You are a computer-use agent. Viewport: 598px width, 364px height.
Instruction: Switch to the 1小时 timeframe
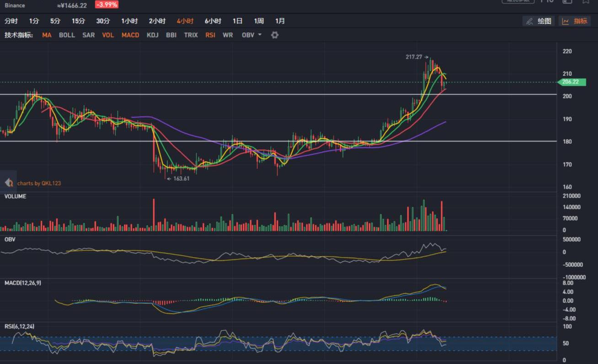tap(129, 21)
